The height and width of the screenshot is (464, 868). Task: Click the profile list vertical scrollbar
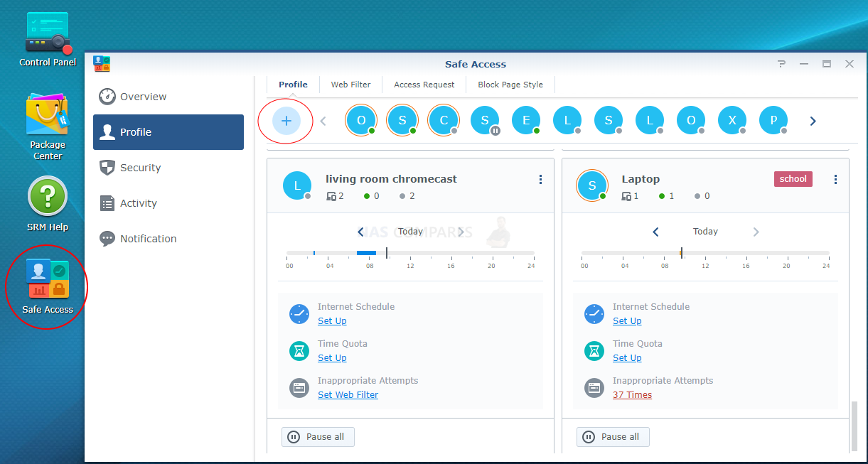pyautogui.click(x=854, y=426)
